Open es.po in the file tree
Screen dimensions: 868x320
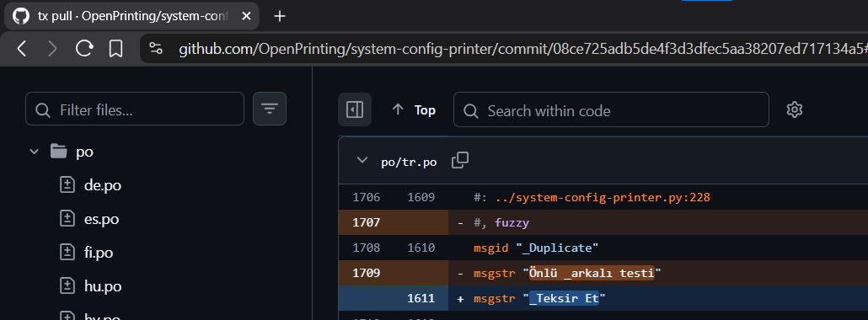click(101, 219)
